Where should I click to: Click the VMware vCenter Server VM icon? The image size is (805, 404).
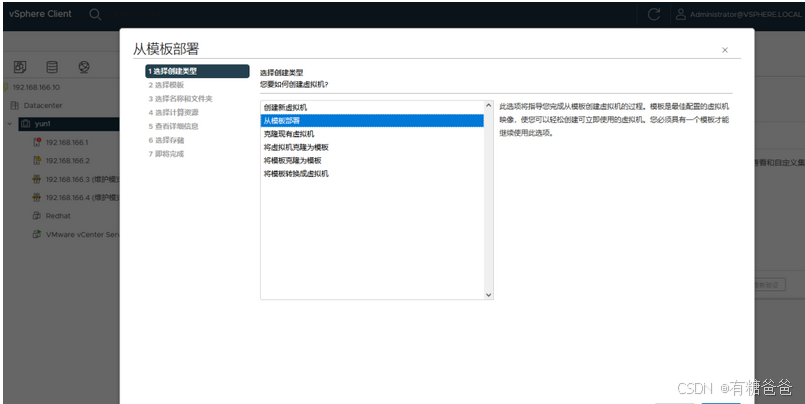[x=36, y=234]
